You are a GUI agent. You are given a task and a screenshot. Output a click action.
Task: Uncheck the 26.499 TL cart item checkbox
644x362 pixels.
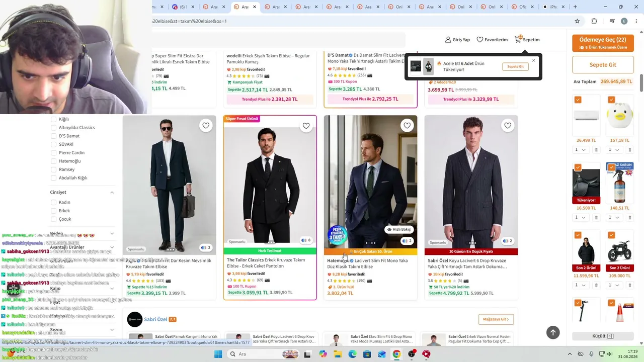[578, 100]
